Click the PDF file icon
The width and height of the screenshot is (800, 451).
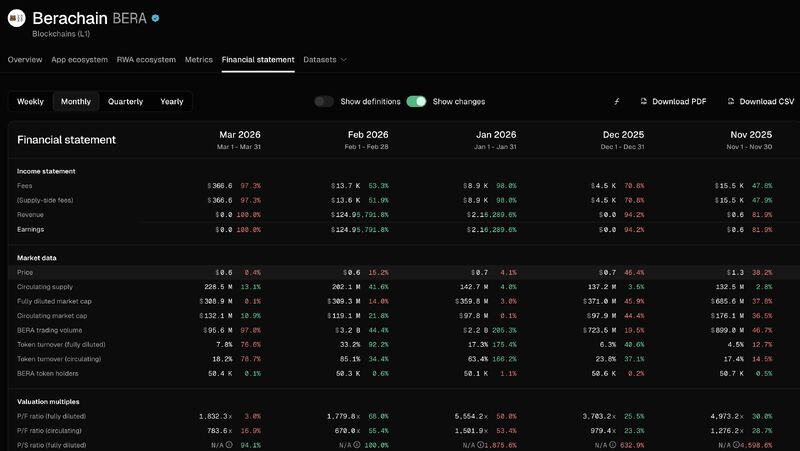click(643, 102)
